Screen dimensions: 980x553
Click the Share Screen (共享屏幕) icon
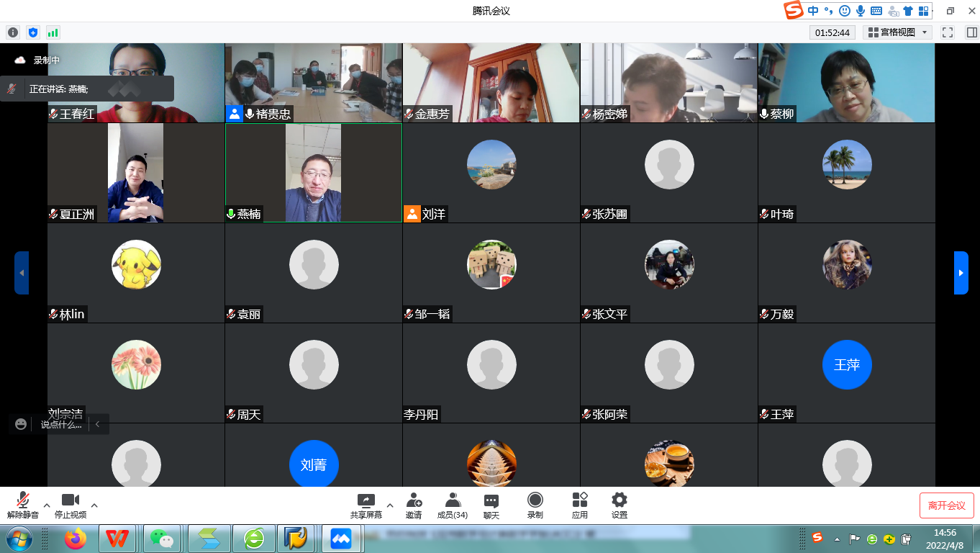click(x=366, y=500)
